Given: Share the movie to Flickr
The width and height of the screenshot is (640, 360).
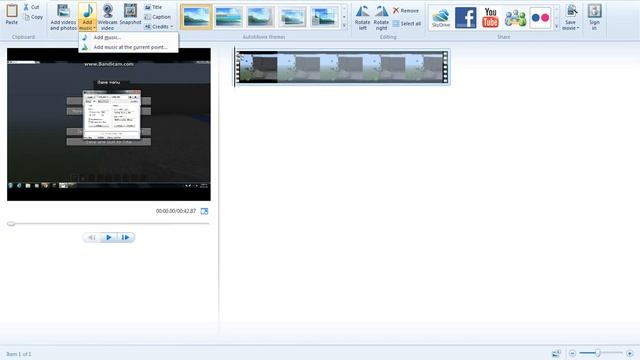Looking at the screenshot, I should click(x=540, y=18).
